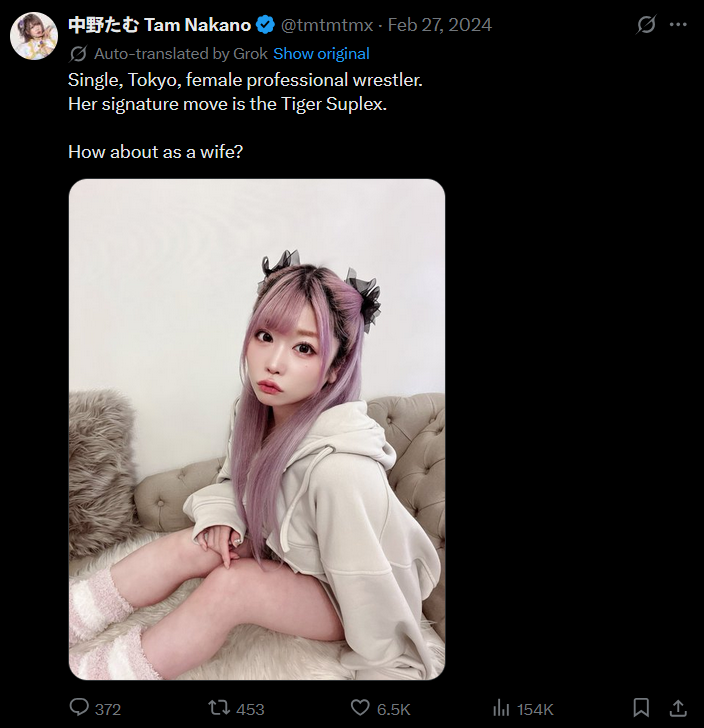Image resolution: width=704 pixels, height=728 pixels.
Task: Enlarge the attached photo
Action: 256,430
